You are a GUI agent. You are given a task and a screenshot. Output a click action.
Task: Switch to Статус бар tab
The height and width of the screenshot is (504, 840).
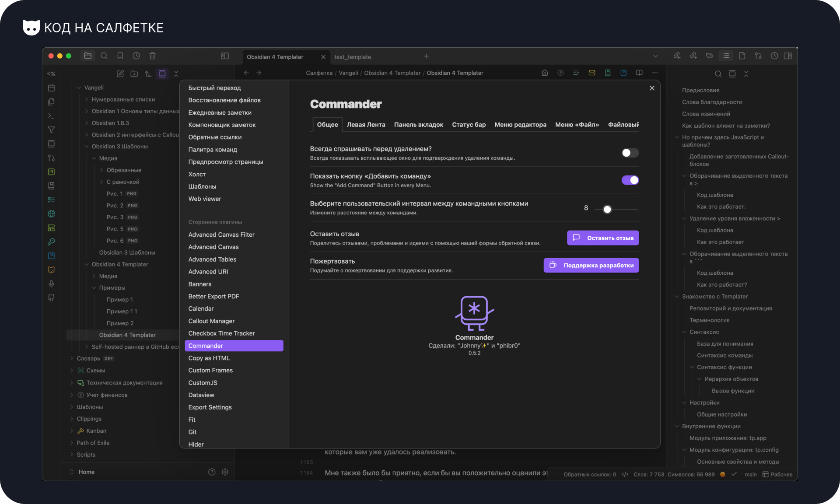pos(469,125)
